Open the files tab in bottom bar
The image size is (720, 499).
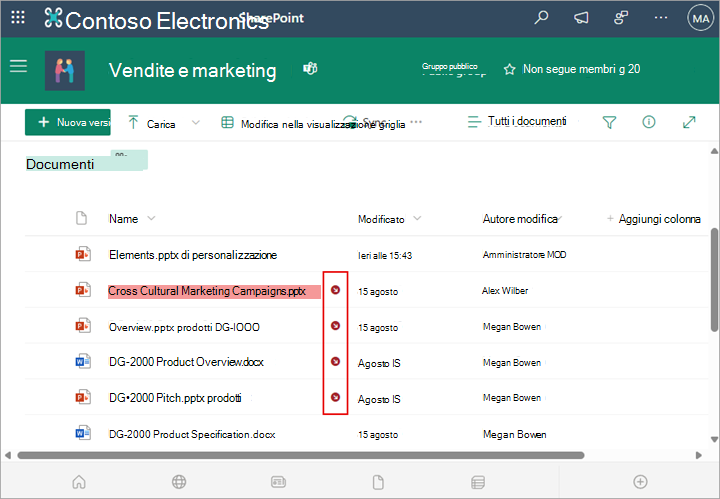(x=378, y=482)
